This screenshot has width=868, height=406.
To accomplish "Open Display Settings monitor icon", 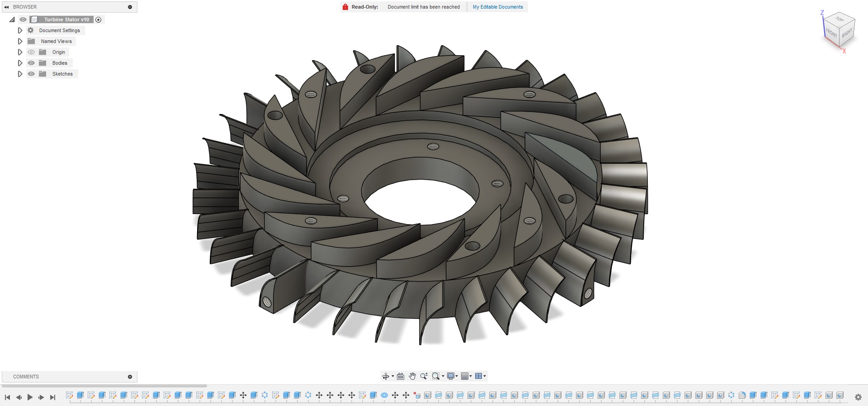I will [x=450, y=376].
